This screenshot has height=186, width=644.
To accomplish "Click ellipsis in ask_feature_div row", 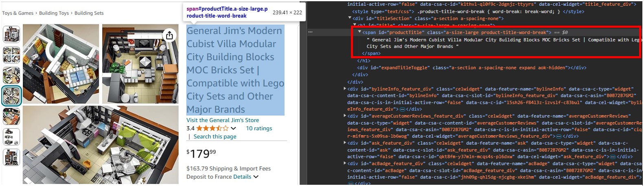I will (613, 157).
